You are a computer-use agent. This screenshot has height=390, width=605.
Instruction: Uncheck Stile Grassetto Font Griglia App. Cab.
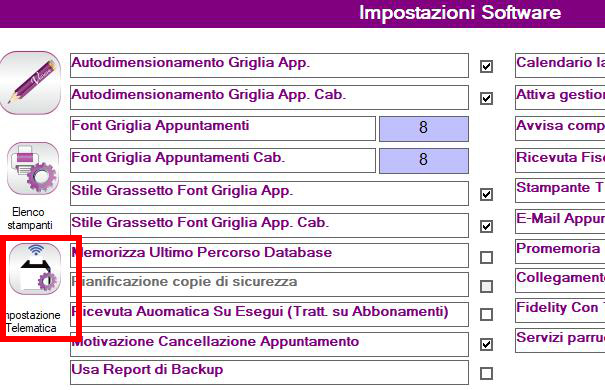(486, 226)
